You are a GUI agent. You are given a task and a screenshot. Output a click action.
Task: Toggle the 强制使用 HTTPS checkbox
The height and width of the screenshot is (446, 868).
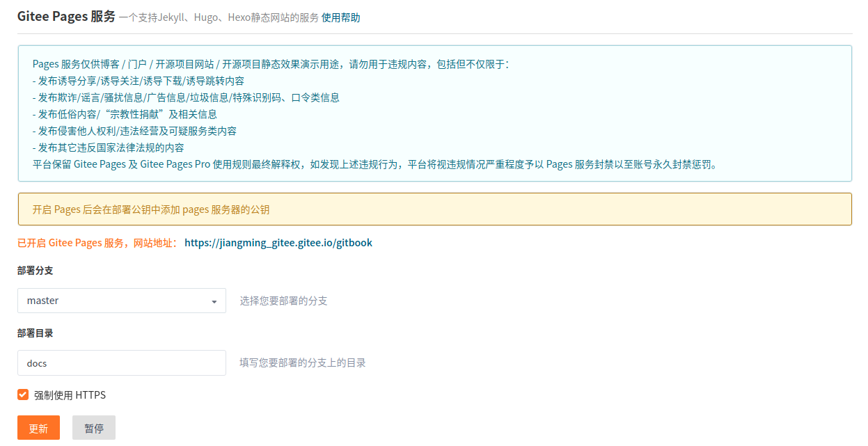coord(23,395)
